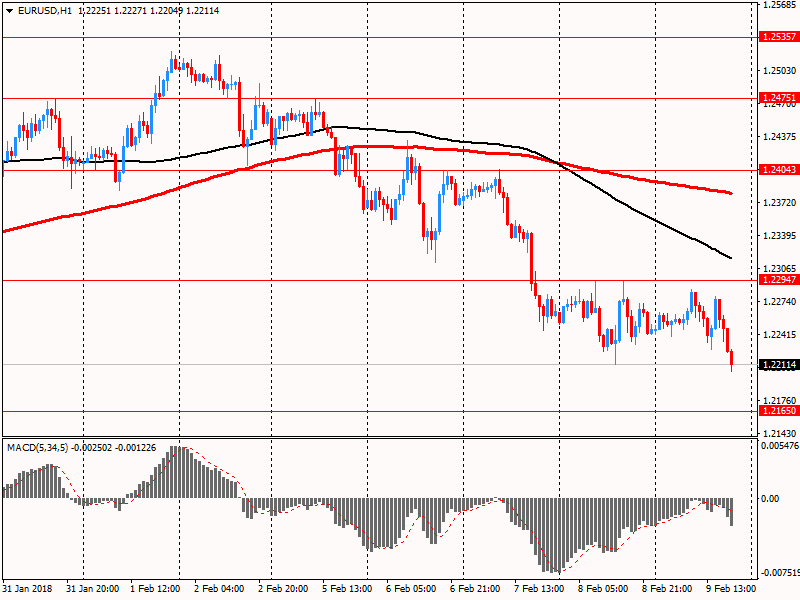Viewport: 800px width, 600px height.
Task: Select the red horizontal line at 1.22947
Action: tap(380, 280)
